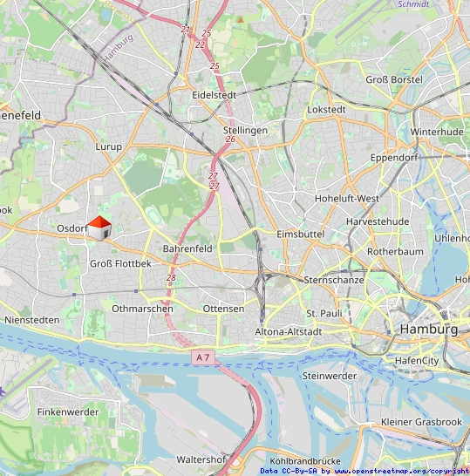Click the Waltershof label

coord(201,459)
